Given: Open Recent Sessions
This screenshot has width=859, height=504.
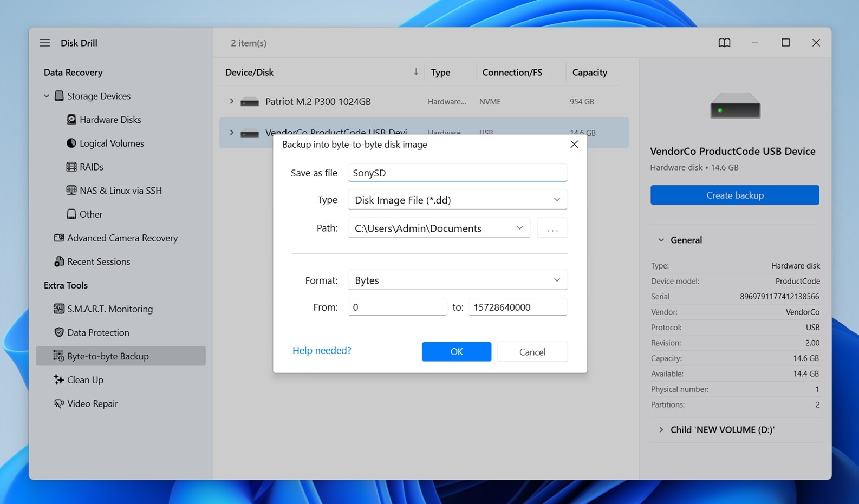Looking at the screenshot, I should click(99, 261).
